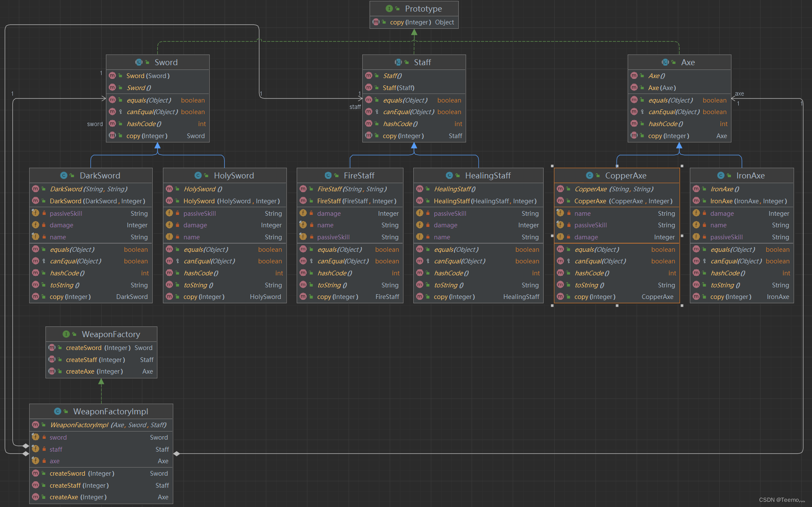This screenshot has height=507, width=812.
Task: Click method icon beside HealingStaff hashCode()
Action: tap(420, 273)
